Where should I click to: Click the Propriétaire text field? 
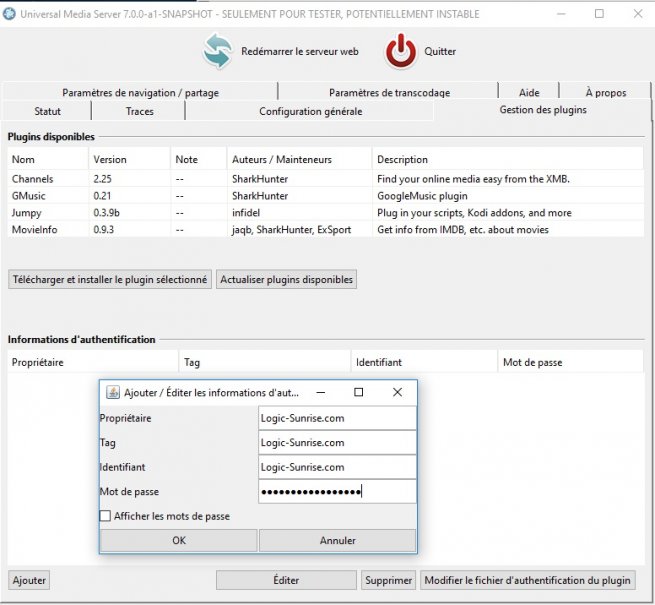pos(336,418)
